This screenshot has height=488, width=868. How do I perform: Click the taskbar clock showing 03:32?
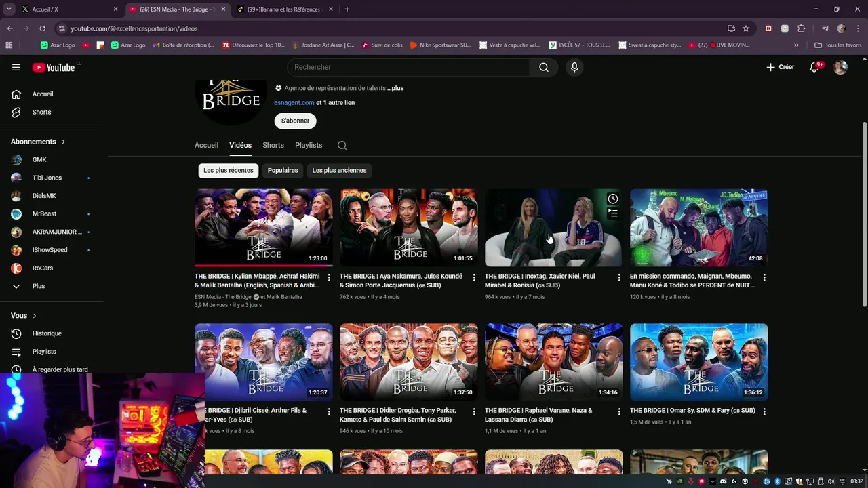(x=856, y=481)
